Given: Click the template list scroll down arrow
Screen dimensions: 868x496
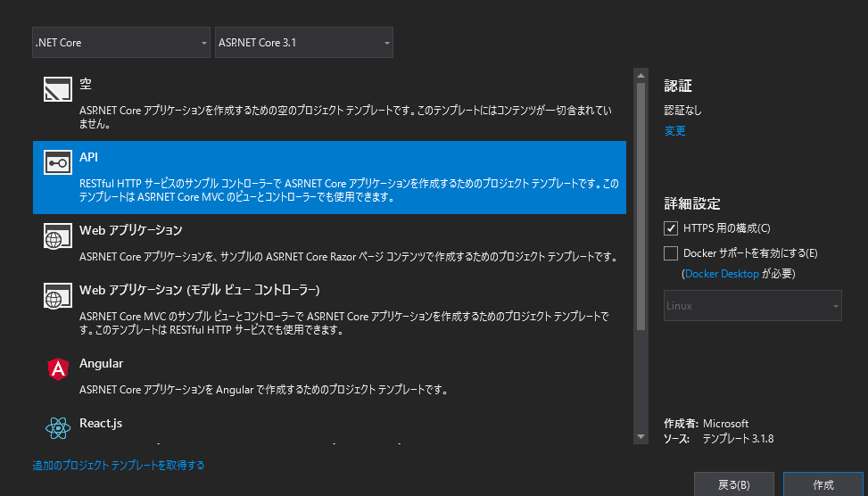Looking at the screenshot, I should 641,437.
